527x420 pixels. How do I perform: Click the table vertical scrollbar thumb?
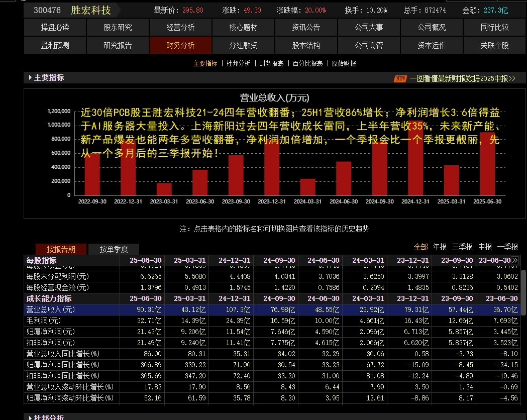[523, 292]
